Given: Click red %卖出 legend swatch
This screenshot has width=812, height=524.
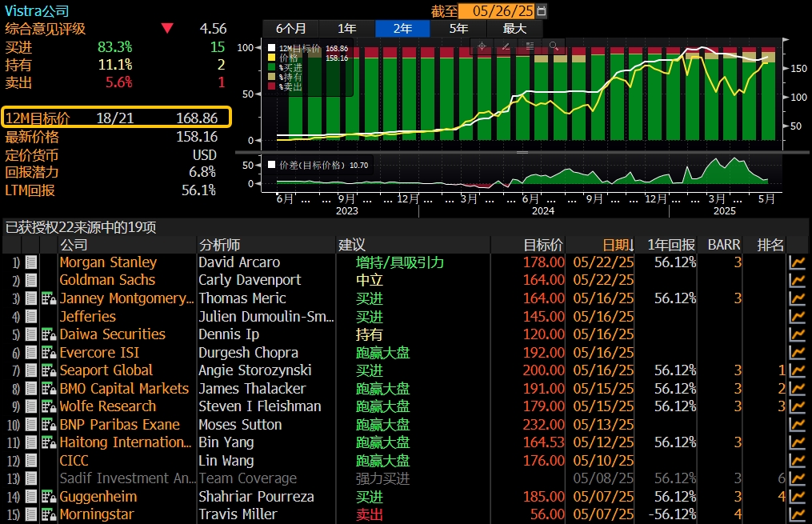Looking at the screenshot, I should pos(271,86).
